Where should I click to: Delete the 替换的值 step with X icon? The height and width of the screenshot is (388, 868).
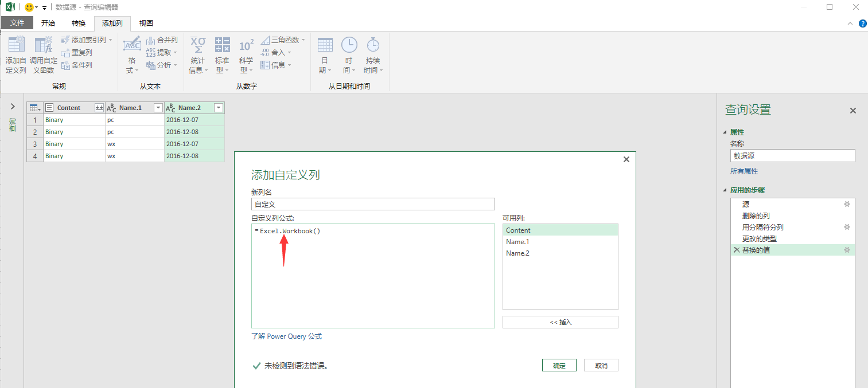point(736,250)
